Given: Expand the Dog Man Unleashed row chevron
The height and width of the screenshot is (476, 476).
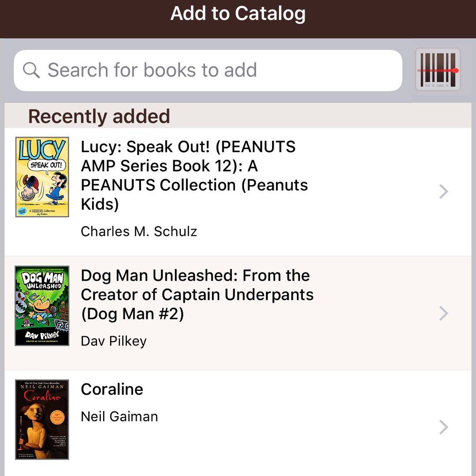Looking at the screenshot, I should [x=443, y=313].
